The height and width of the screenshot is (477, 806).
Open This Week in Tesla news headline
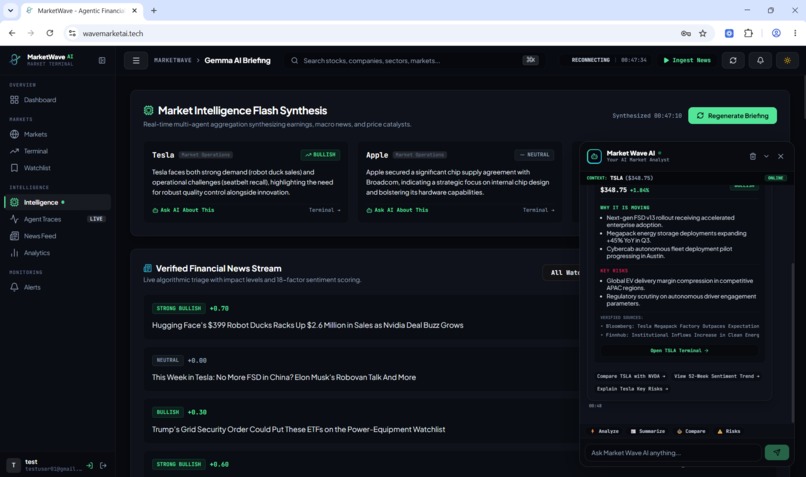pyautogui.click(x=284, y=377)
